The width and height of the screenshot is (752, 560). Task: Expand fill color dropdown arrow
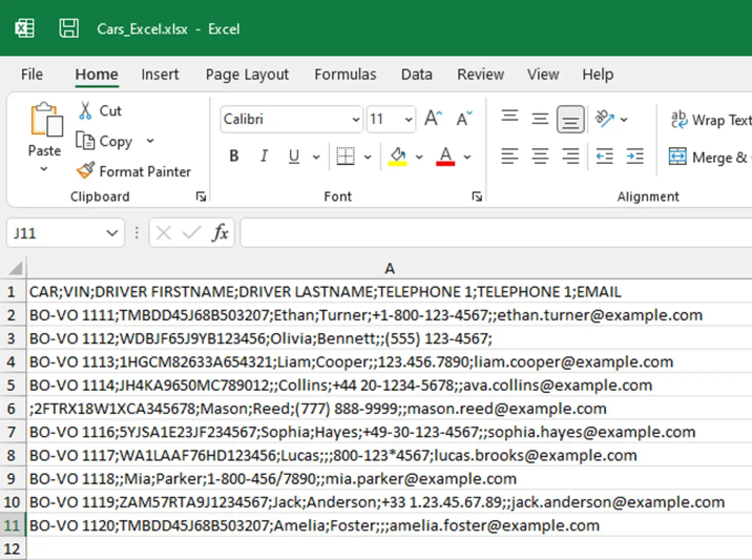coord(419,157)
